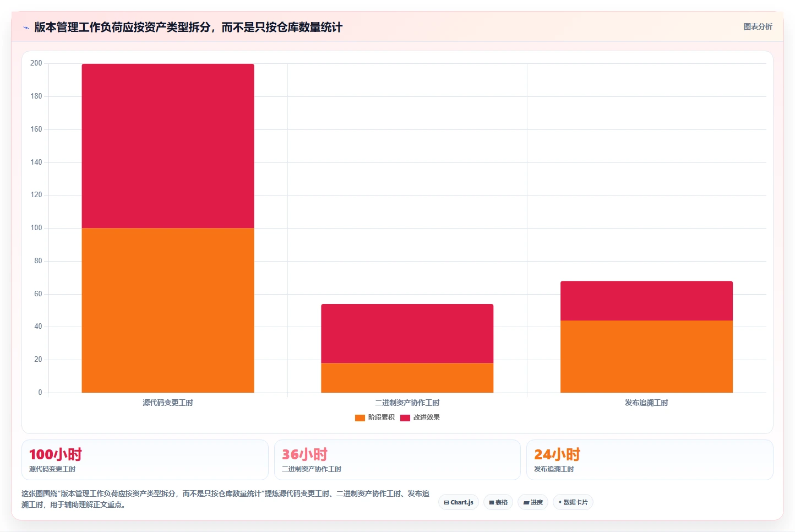Select the orange segment of 二进制资产协作工时 bar
Viewport: 795px width, 532px height.
[x=407, y=378]
